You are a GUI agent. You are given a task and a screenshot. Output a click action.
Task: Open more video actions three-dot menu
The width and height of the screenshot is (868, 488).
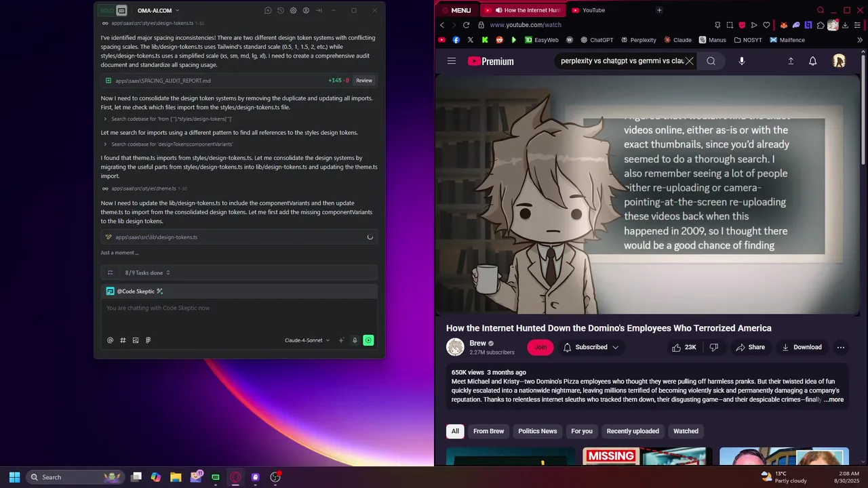click(841, 347)
